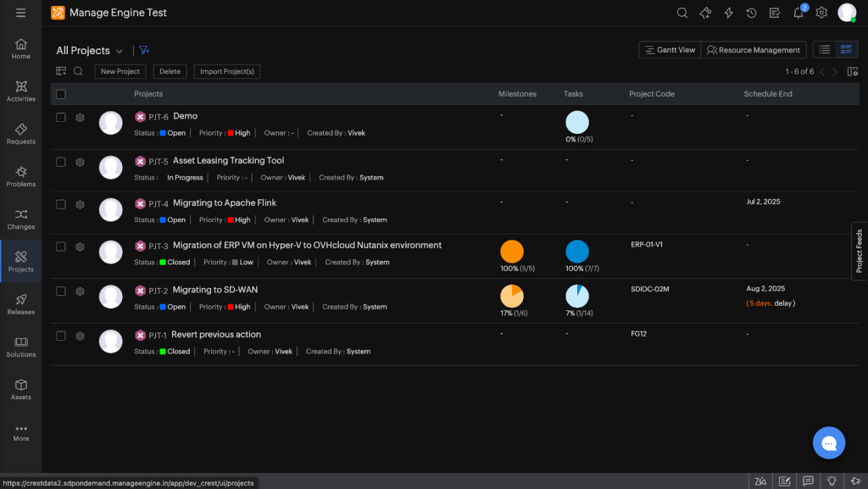Viewport: 868px width, 489px height.
Task: Open the More sidebar menu
Action: tap(21, 432)
